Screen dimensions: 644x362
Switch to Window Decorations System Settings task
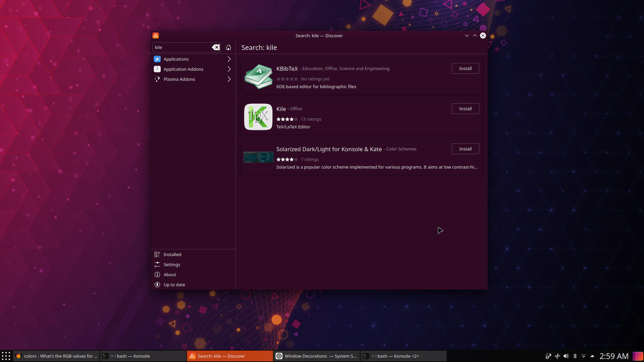(316, 356)
